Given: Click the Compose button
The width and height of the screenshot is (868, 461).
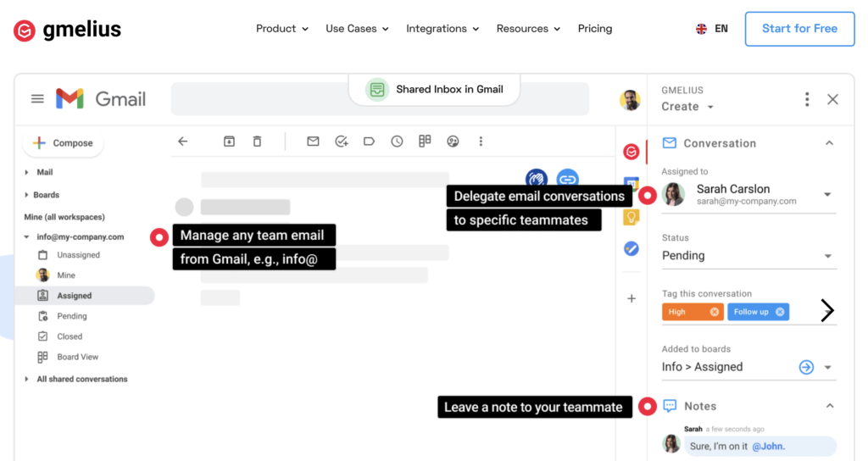Looking at the screenshot, I should 63,143.
